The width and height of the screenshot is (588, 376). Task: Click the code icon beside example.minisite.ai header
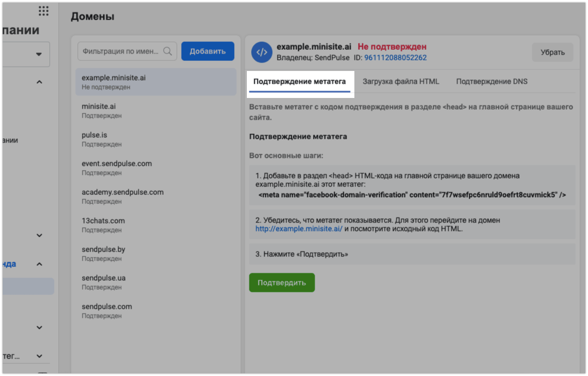tap(261, 52)
